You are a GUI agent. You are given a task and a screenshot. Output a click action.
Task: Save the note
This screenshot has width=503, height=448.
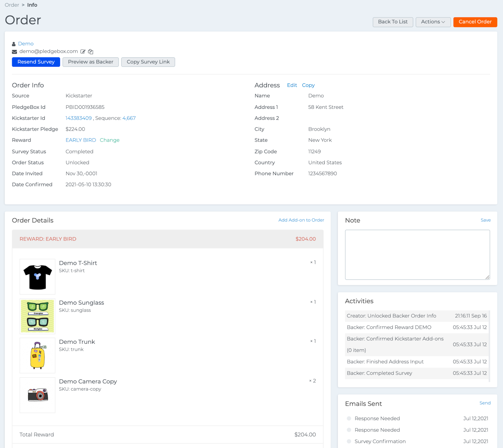[x=486, y=220]
